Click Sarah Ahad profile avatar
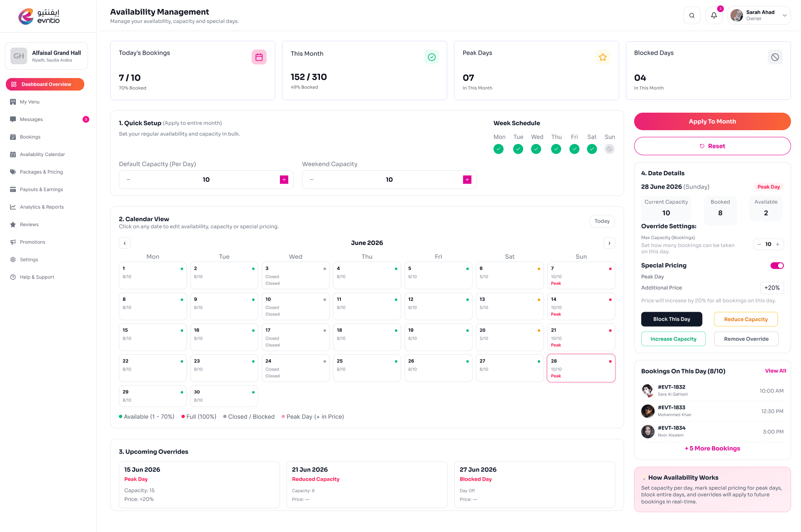This screenshot has width=801, height=532. 737,15
